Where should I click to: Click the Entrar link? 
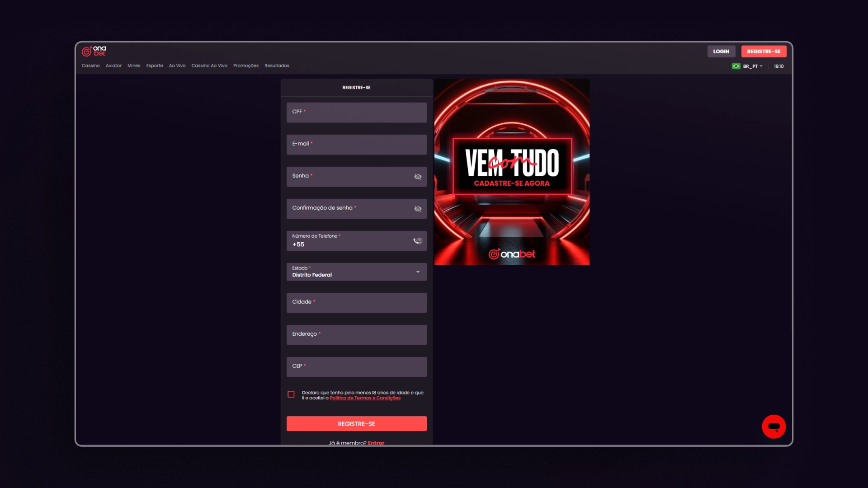pyautogui.click(x=376, y=442)
